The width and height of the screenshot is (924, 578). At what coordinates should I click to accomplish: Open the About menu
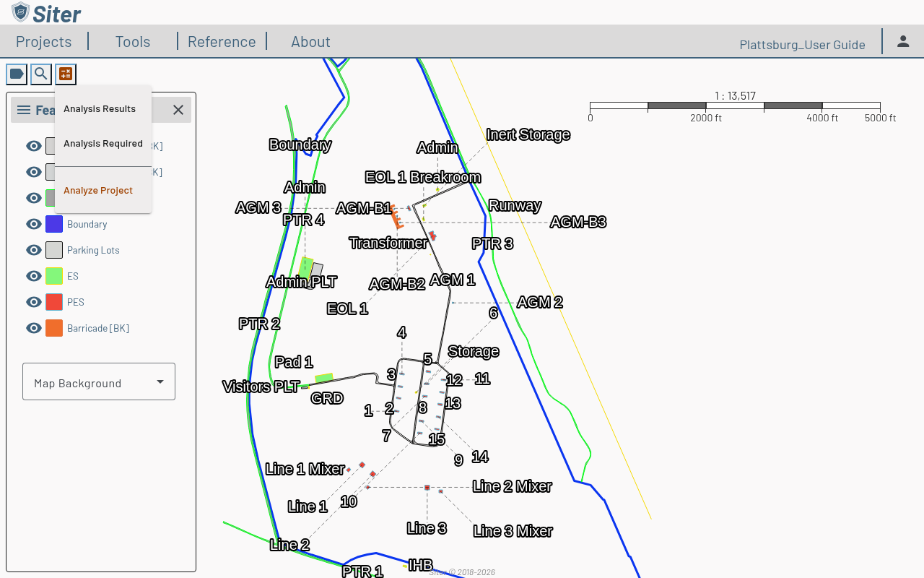pyautogui.click(x=310, y=41)
